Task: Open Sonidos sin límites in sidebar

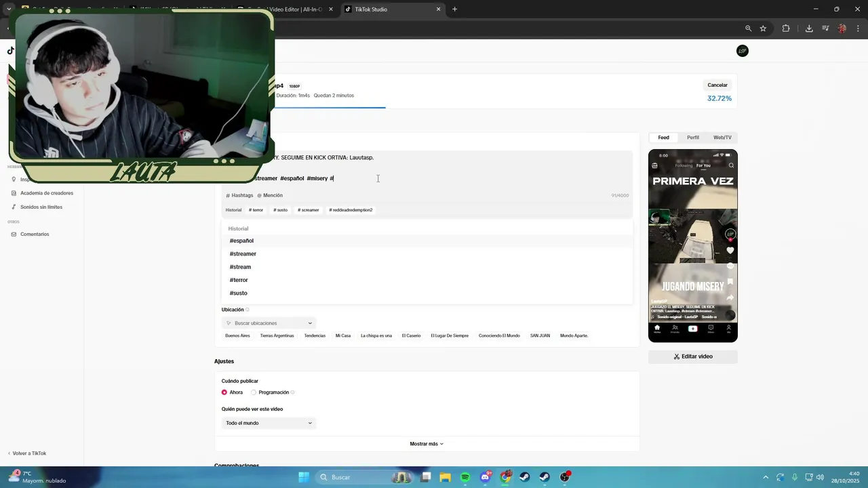Action: pyautogui.click(x=37, y=207)
